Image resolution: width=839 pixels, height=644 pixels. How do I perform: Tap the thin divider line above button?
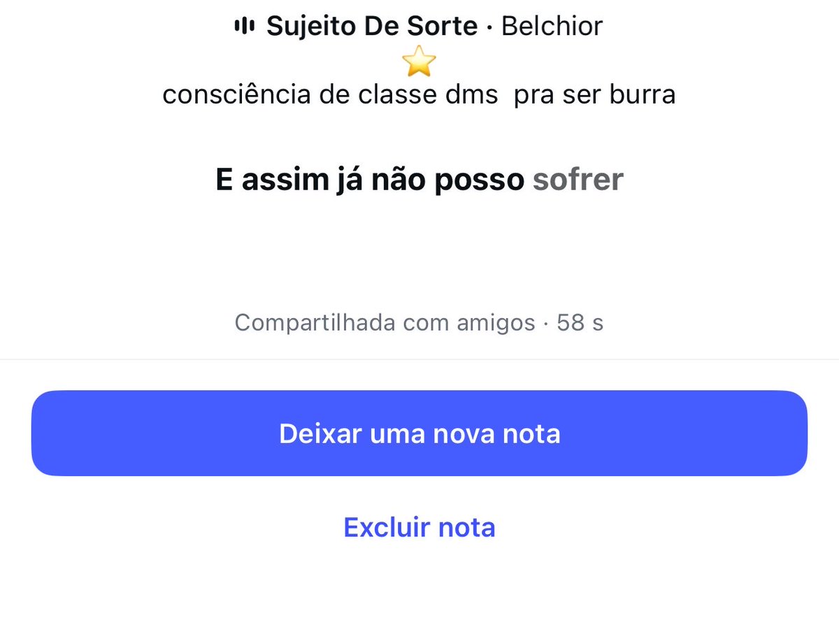(x=419, y=359)
